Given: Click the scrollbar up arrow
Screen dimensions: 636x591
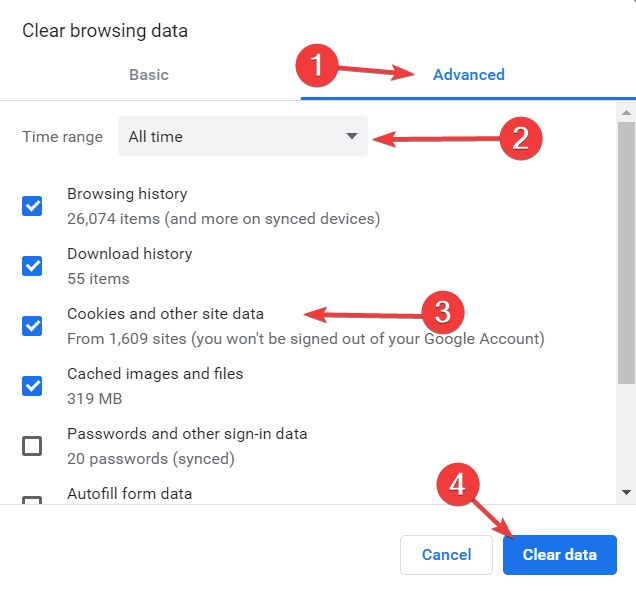Looking at the screenshot, I should point(626,112).
